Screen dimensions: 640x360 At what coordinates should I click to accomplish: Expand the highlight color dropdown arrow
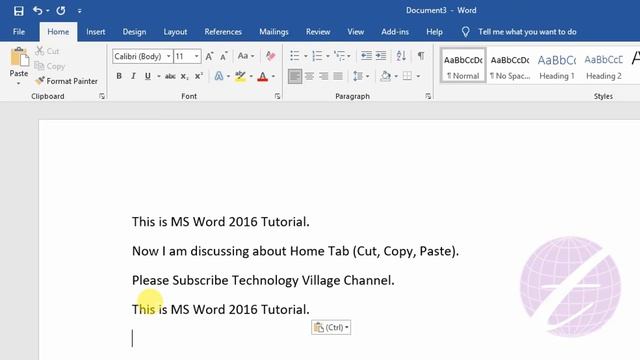pos(251,76)
